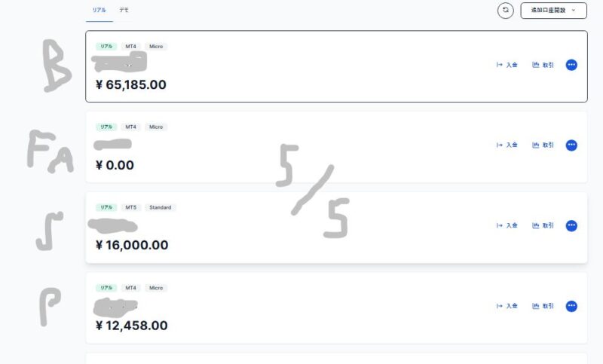Click 取引 on the ¥0.00 account
Image resolution: width=603 pixels, height=364 pixels.
click(543, 145)
